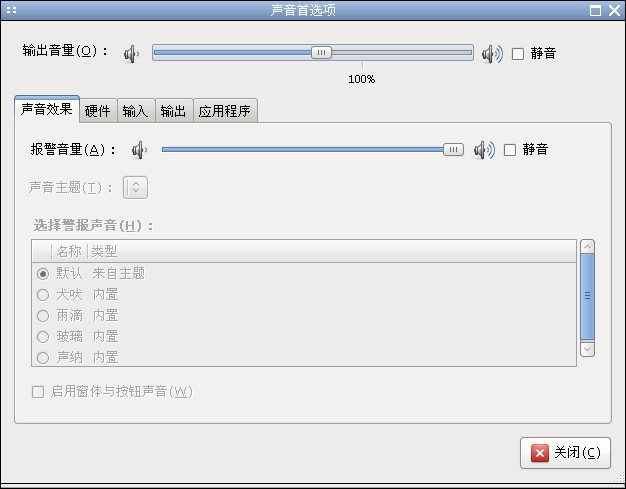Switch to the 输入 tab
Image resolution: width=626 pixels, height=489 pixels.
pos(135,111)
